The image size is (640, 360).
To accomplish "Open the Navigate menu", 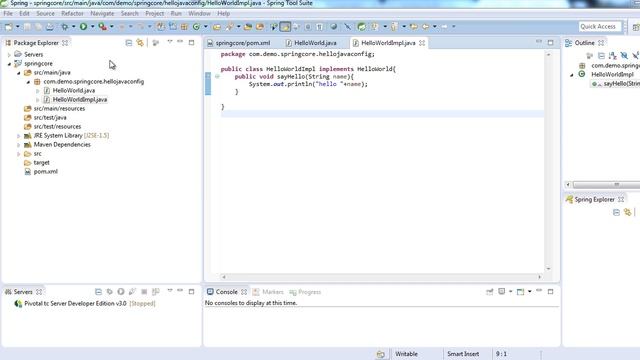I will [x=102, y=13].
